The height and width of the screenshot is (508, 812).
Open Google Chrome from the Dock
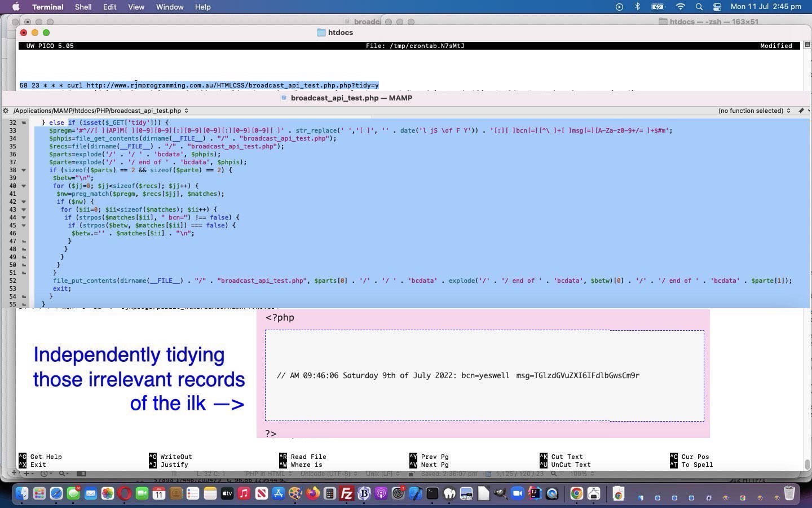click(576, 493)
